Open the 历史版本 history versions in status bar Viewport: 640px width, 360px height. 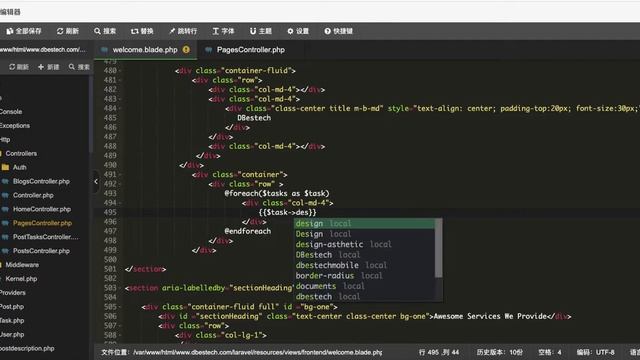point(499,352)
